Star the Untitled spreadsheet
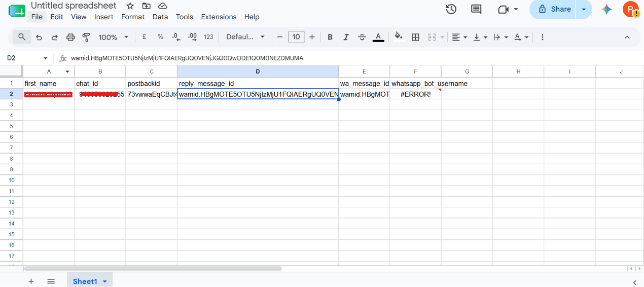 coord(130,6)
